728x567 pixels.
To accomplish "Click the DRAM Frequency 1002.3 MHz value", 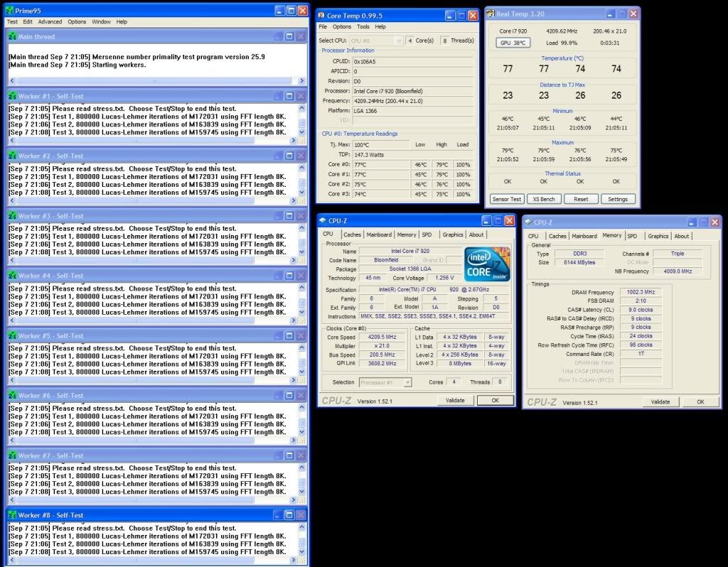I will tap(641, 292).
